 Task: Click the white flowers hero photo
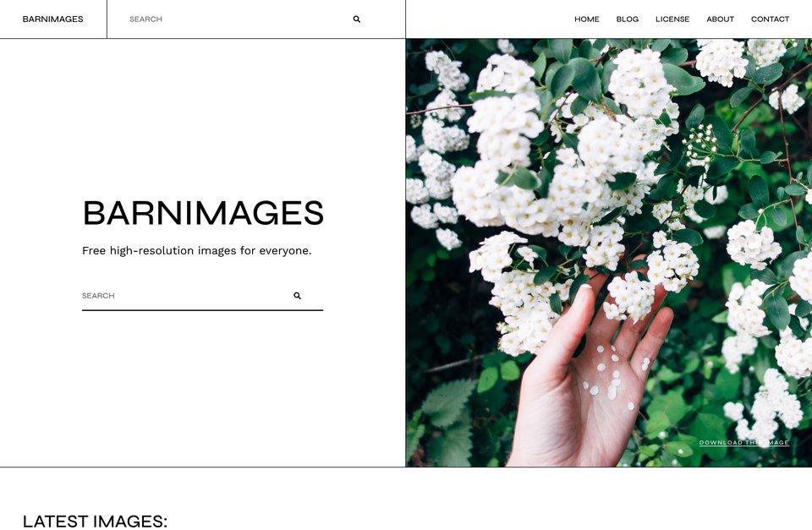pyautogui.click(x=609, y=253)
